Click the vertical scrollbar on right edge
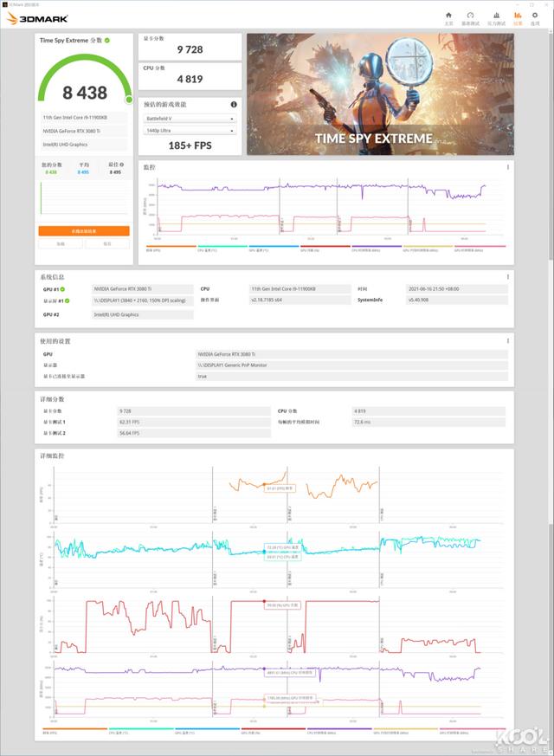 click(551, 145)
